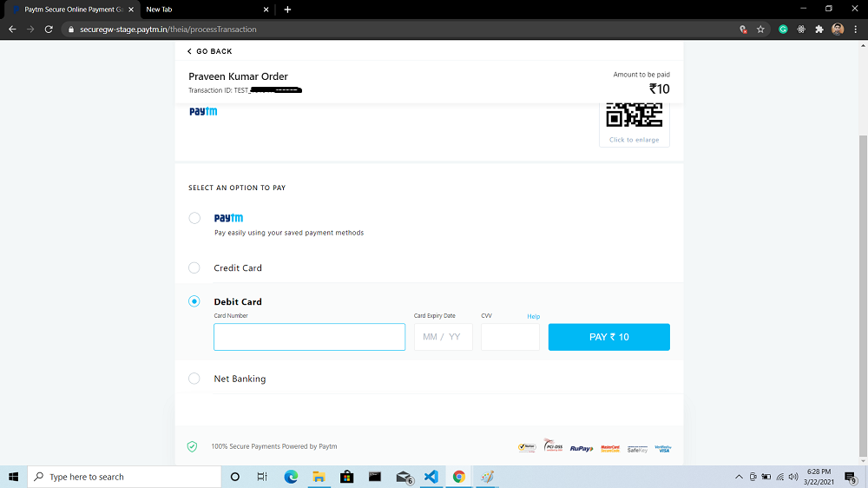Click the Card Expiry Date MM/YY field
The image size is (868, 488).
click(x=444, y=337)
